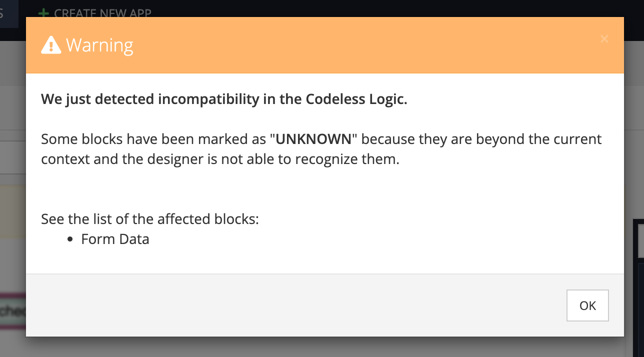644x357 pixels.
Task: Click the Form Data list item
Action: click(x=115, y=239)
